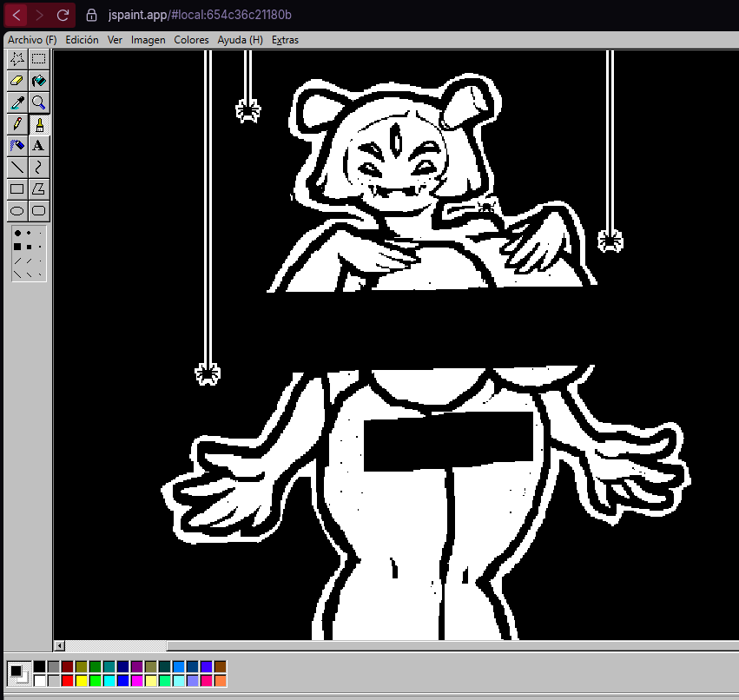Open the Archivo (F) menu
The height and width of the screenshot is (700, 739).
coord(32,40)
